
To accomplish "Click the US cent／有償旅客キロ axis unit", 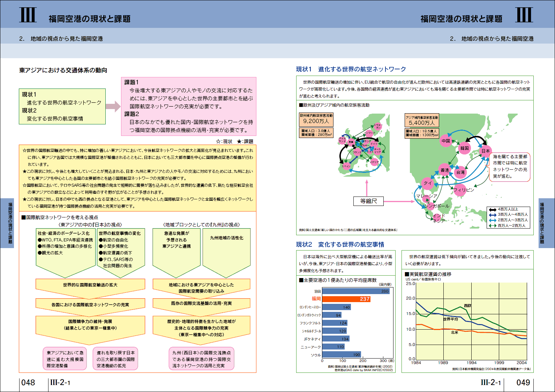I will coord(423,279).
